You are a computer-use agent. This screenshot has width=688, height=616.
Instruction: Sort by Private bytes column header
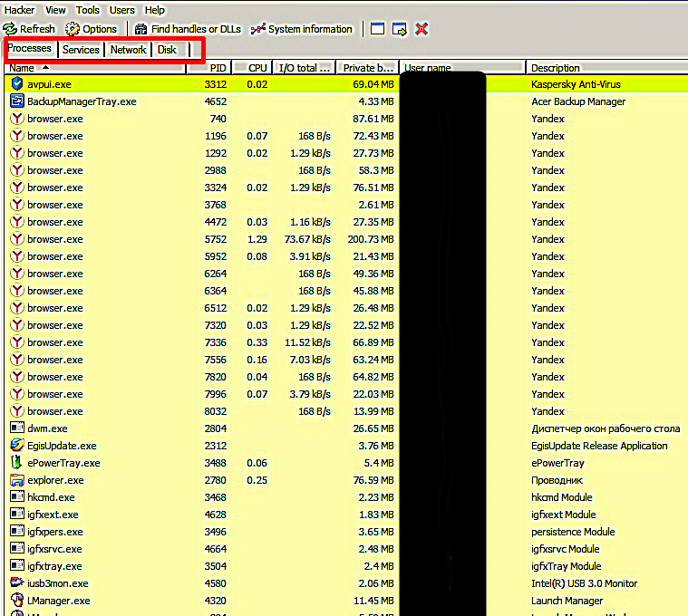[368, 68]
